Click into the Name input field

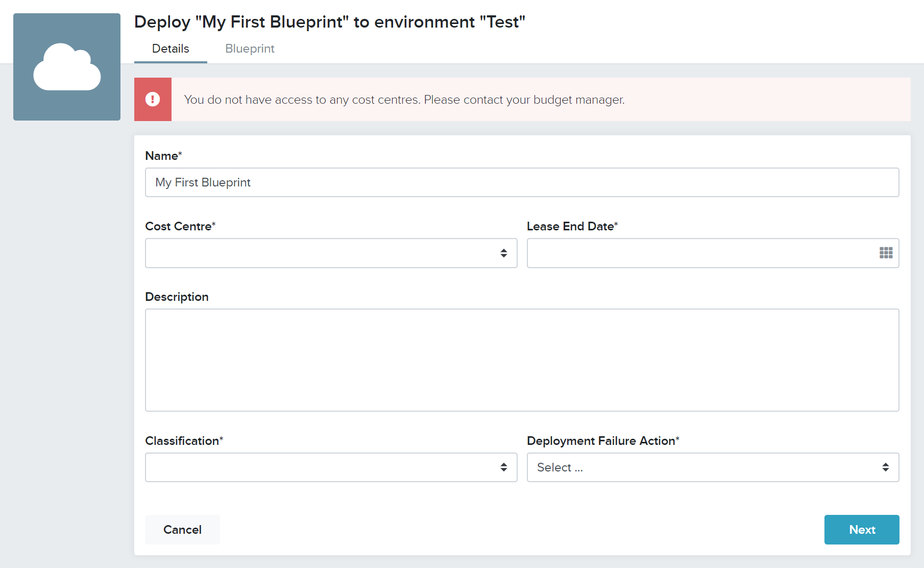click(x=522, y=182)
